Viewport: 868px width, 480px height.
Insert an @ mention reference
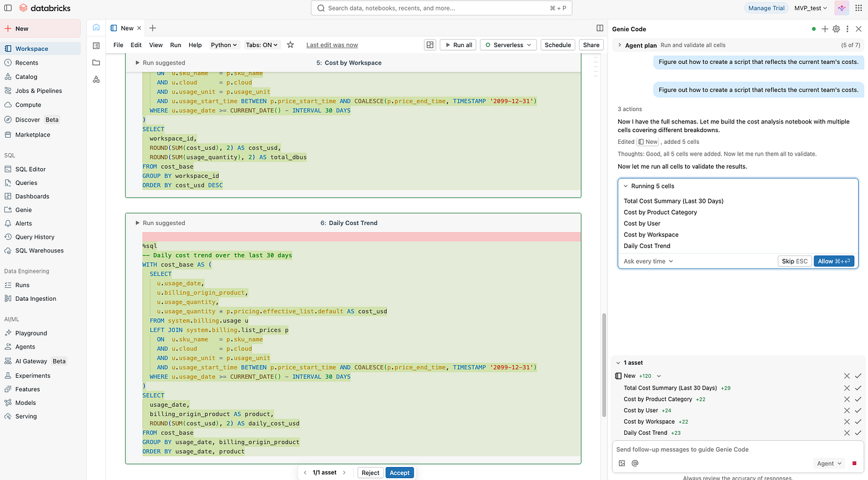[x=635, y=463]
